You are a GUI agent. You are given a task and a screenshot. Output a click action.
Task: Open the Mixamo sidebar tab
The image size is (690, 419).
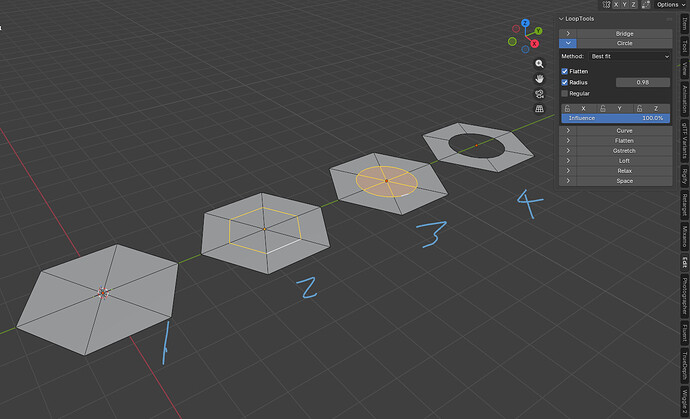click(x=684, y=236)
